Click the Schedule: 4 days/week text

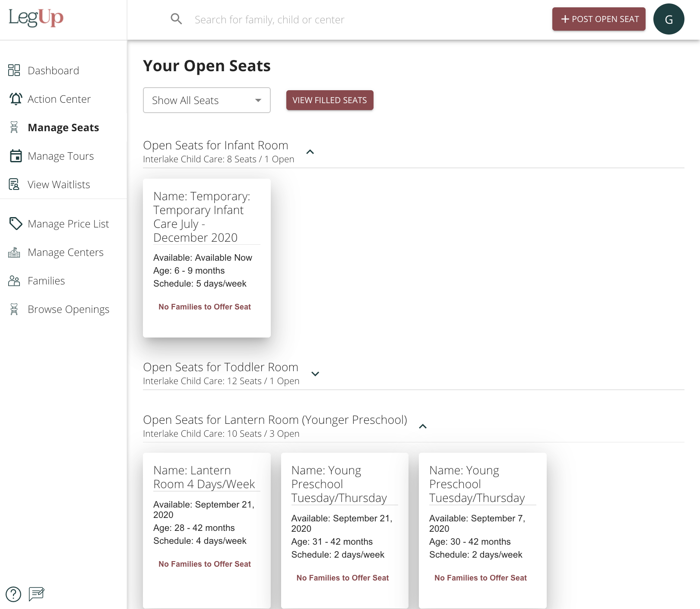tap(200, 541)
